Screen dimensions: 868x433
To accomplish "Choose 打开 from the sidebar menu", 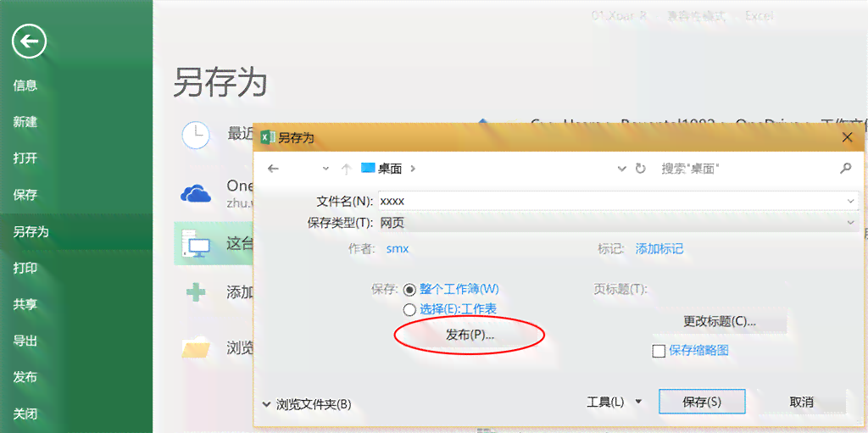I will [25, 158].
